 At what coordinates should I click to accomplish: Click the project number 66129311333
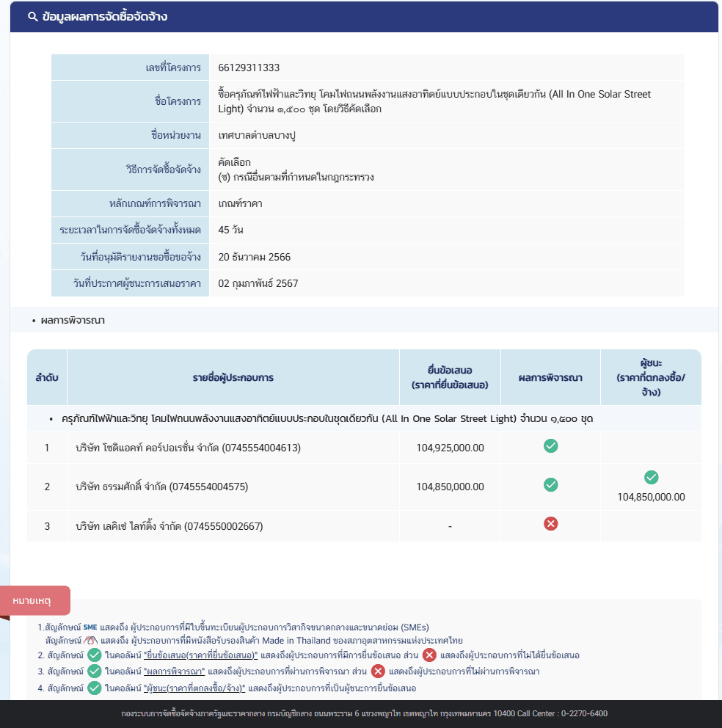(x=249, y=68)
